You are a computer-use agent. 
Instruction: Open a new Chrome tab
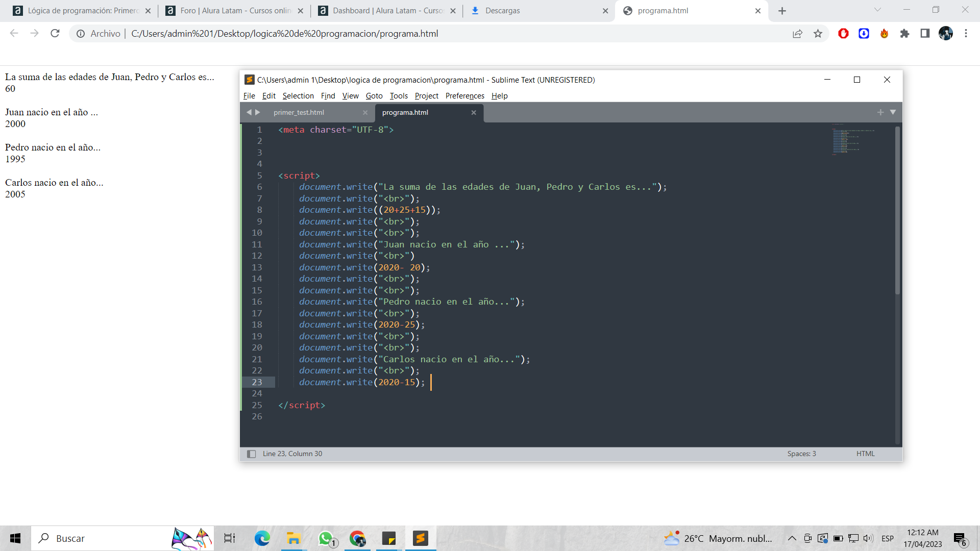(782, 11)
